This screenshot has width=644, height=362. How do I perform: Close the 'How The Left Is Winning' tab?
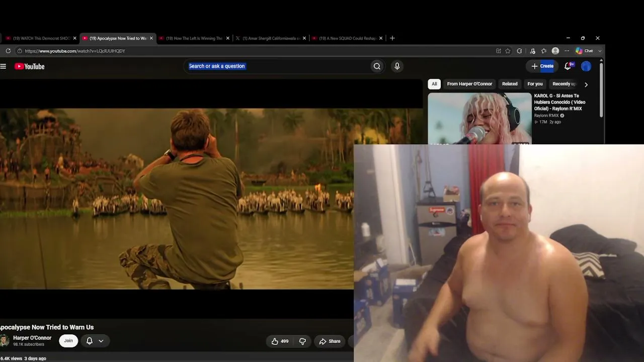(x=228, y=38)
